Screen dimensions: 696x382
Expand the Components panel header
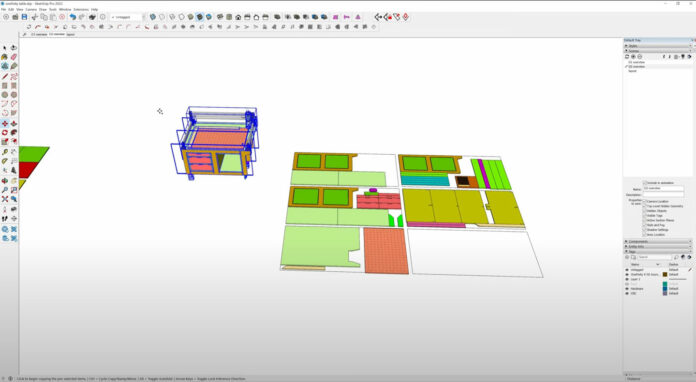click(658, 241)
